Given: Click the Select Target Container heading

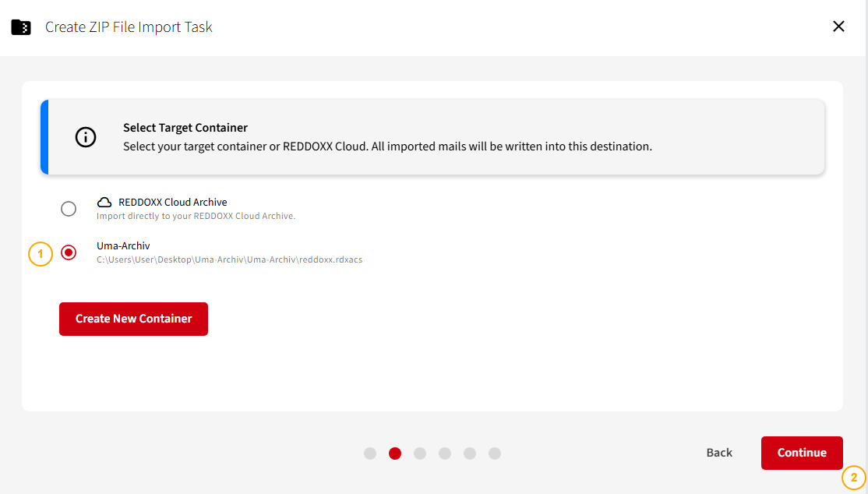Looking at the screenshot, I should (x=185, y=128).
